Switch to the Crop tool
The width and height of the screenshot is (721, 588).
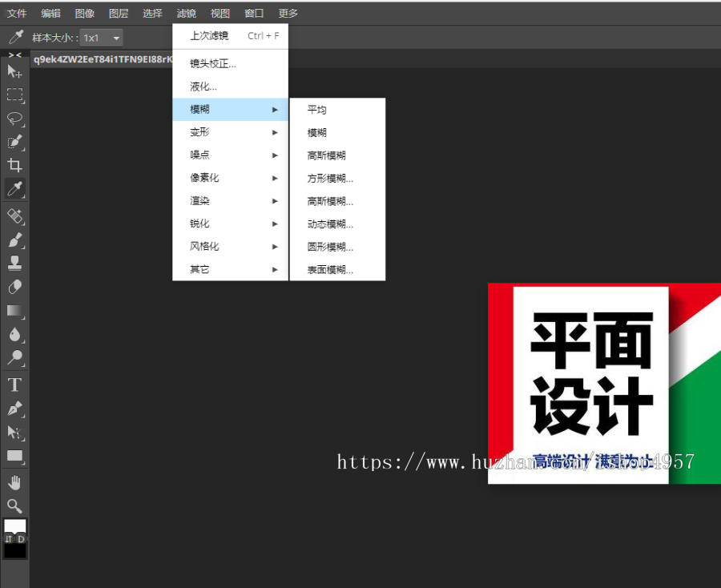(x=14, y=166)
